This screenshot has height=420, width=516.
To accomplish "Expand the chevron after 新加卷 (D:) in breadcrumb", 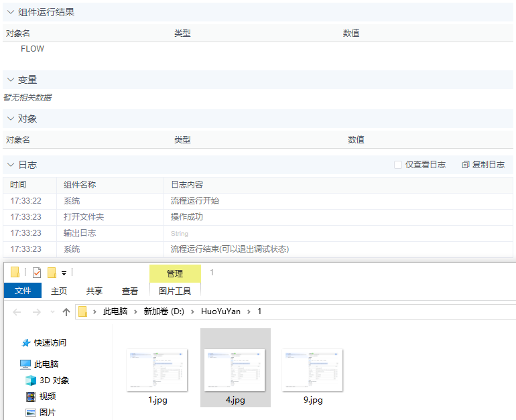I will (192, 311).
